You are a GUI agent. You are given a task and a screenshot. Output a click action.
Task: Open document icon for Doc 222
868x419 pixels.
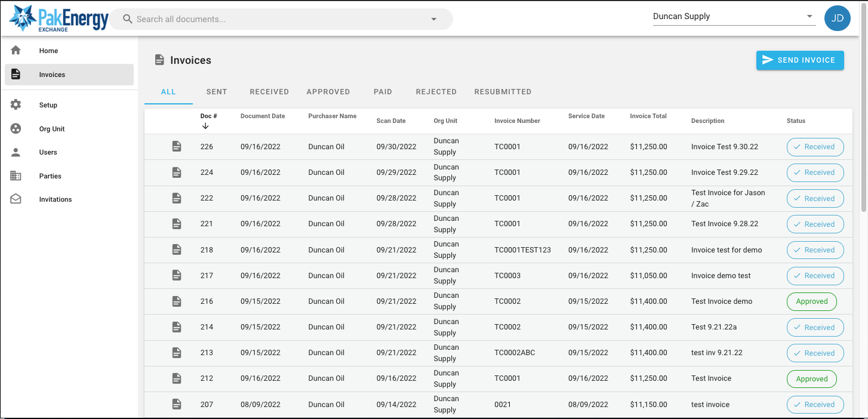(x=177, y=198)
